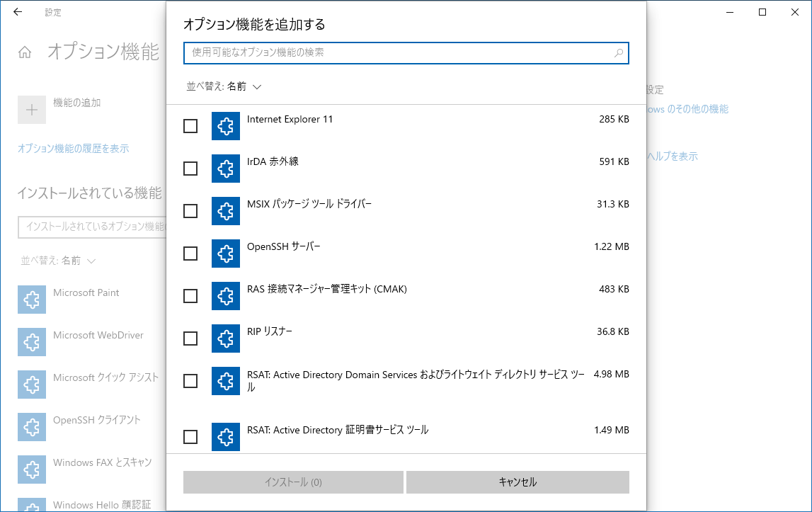This screenshot has height=512, width=812.
Task: Select the RSAT: Active Directory 証明書サービス checkbox
Action: 190,437
